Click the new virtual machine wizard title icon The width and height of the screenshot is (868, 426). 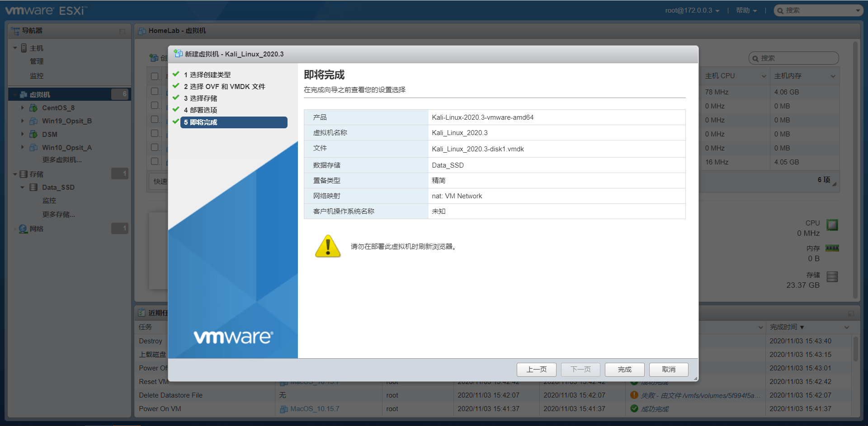[178, 54]
